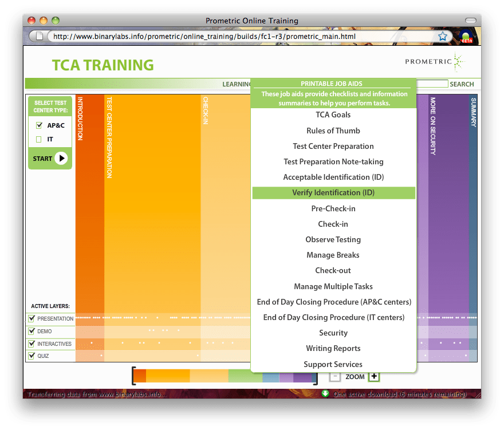Check the IT test center type
Viewport: 504px width, 430px height.
[x=39, y=139]
